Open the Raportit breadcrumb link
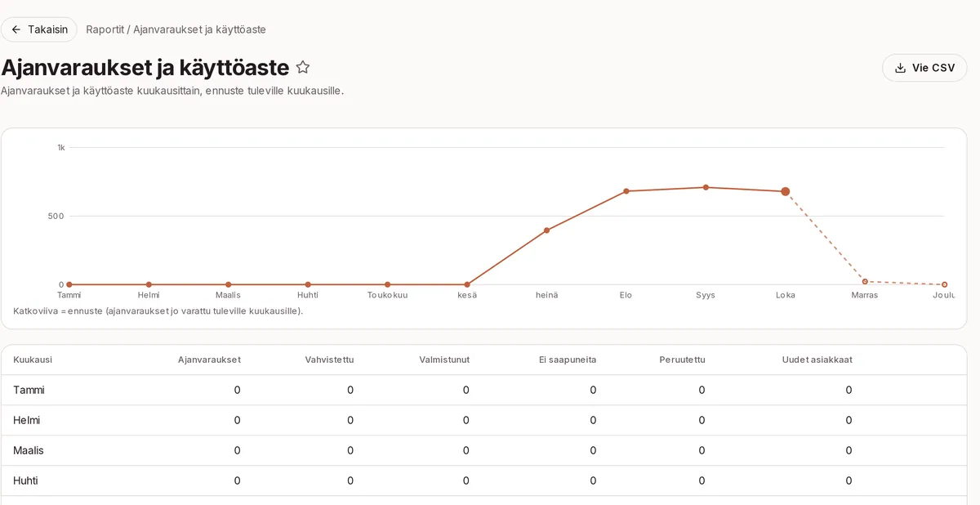The width and height of the screenshot is (980, 505). pyautogui.click(x=105, y=29)
